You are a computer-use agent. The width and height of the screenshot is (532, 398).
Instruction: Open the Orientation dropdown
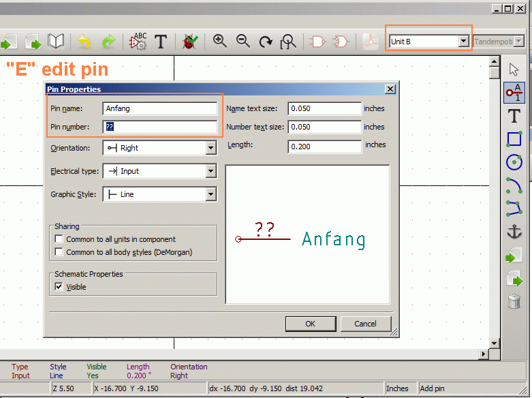click(x=210, y=148)
